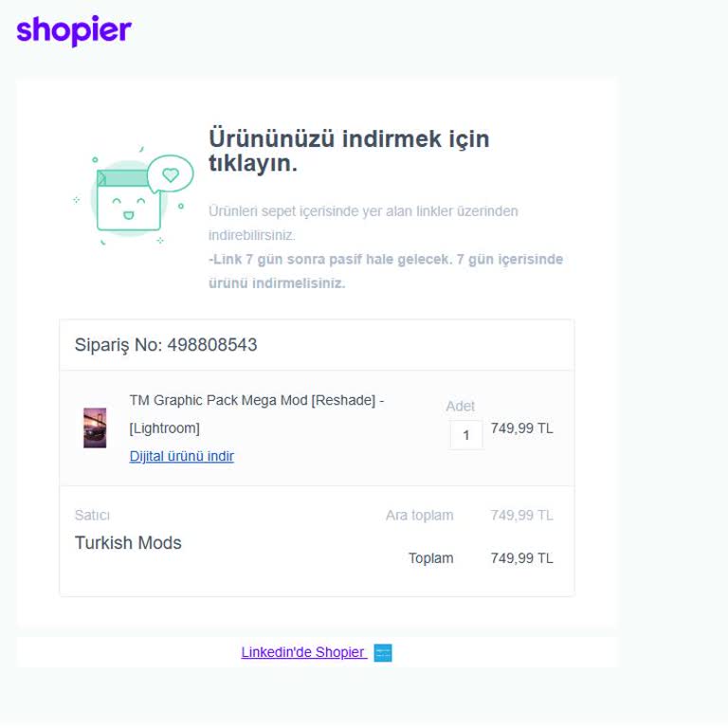Click the Toplam label

point(430,558)
